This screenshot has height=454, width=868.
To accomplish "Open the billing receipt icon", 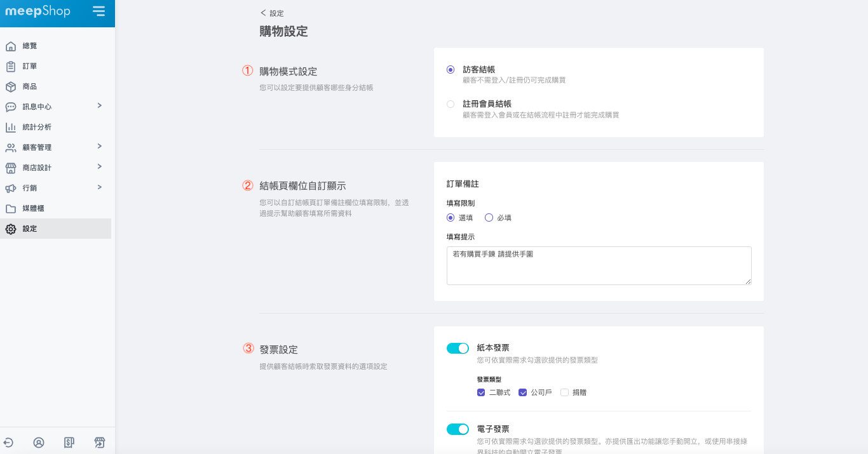I will pos(69,443).
